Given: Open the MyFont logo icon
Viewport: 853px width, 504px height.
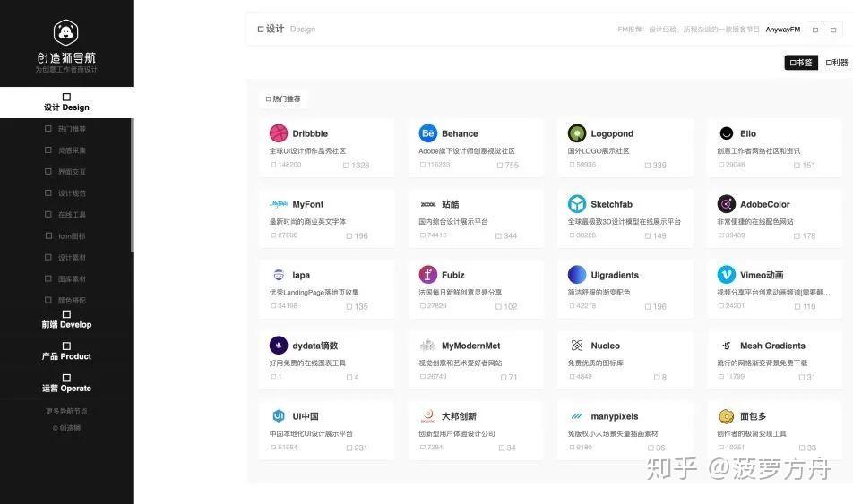Looking at the screenshot, I should coord(279,204).
